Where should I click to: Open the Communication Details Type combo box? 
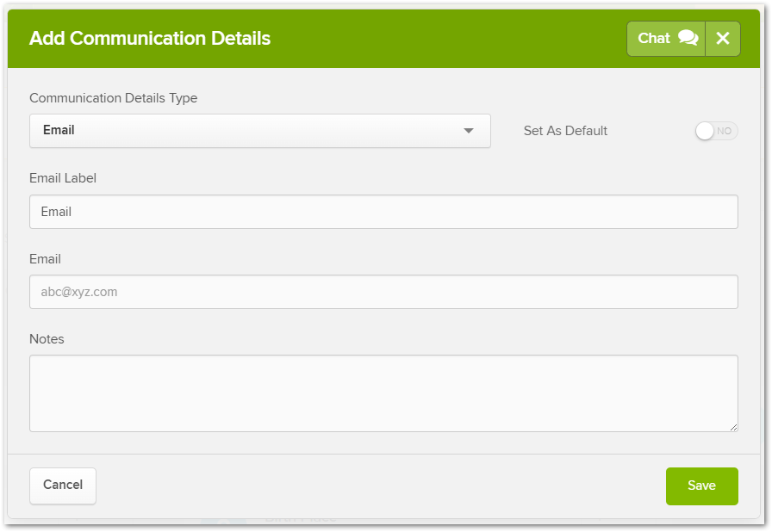tap(259, 131)
